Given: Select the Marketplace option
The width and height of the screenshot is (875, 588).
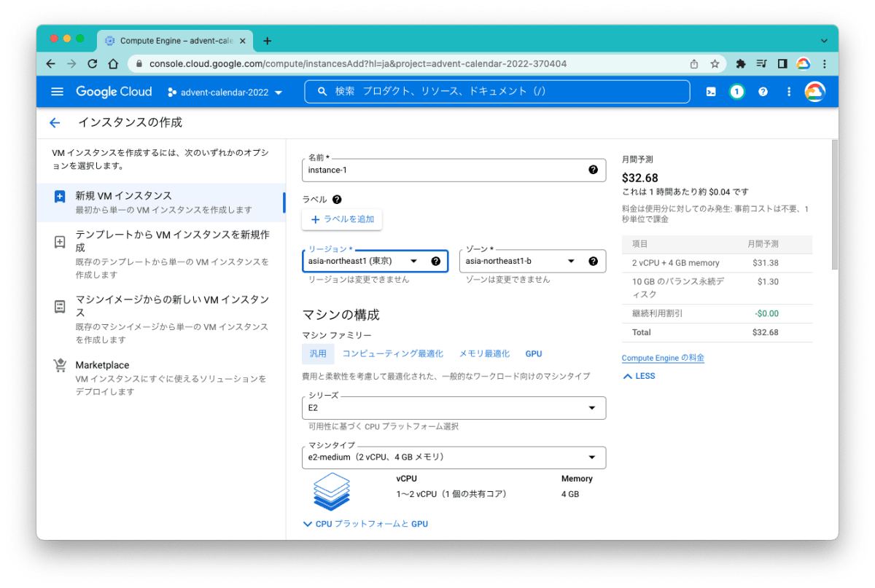Looking at the screenshot, I should pyautogui.click(x=160, y=377).
